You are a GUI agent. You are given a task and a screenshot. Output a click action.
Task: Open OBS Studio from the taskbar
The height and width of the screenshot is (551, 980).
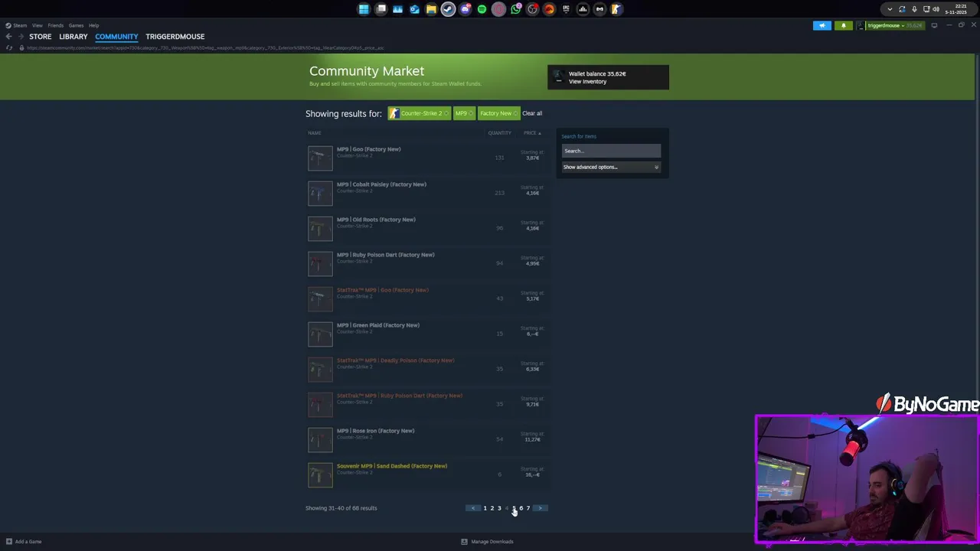click(x=532, y=9)
